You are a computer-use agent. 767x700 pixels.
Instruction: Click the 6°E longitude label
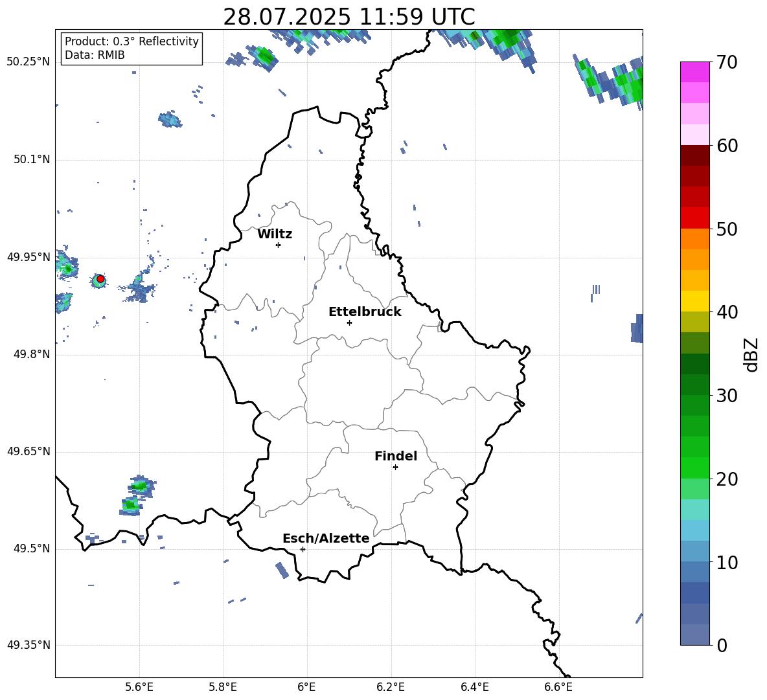pos(306,687)
